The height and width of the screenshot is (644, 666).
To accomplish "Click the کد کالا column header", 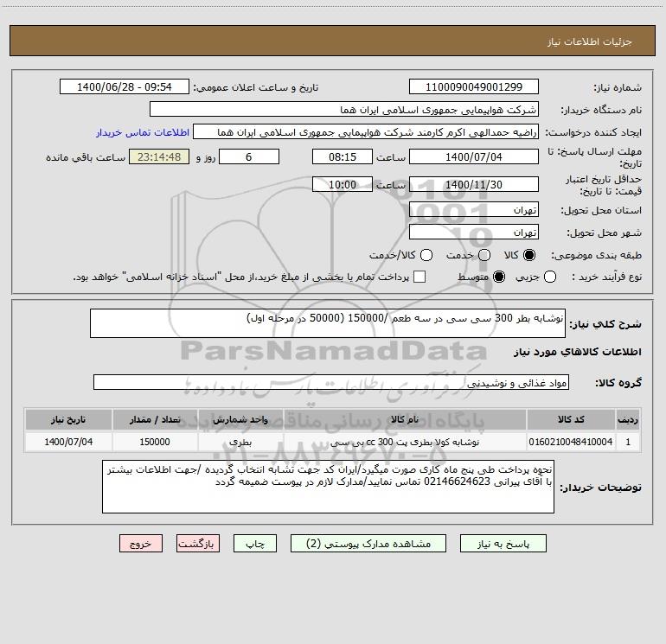I will tap(571, 419).
